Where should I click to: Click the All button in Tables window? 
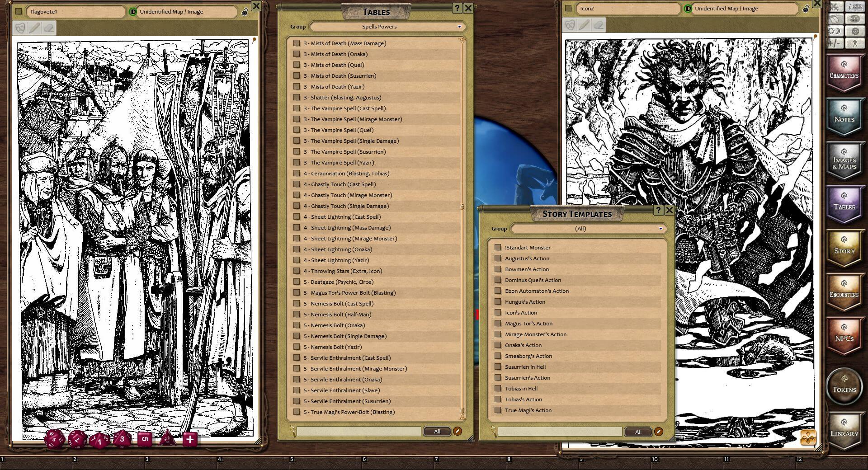(437, 432)
